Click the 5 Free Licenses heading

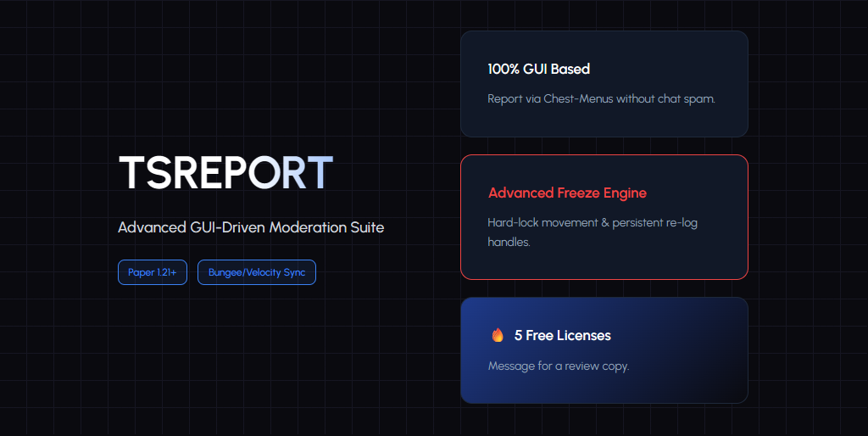click(x=563, y=335)
